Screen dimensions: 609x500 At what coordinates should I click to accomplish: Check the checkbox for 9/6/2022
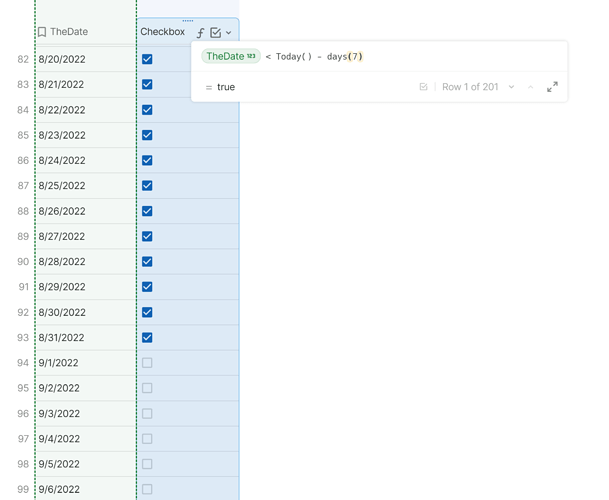(147, 489)
